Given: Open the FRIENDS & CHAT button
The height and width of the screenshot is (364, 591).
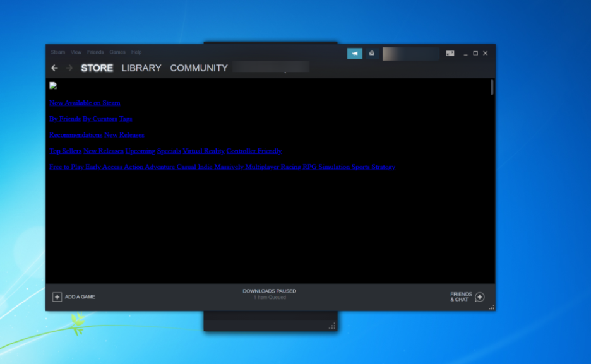Looking at the screenshot, I should pos(467,297).
